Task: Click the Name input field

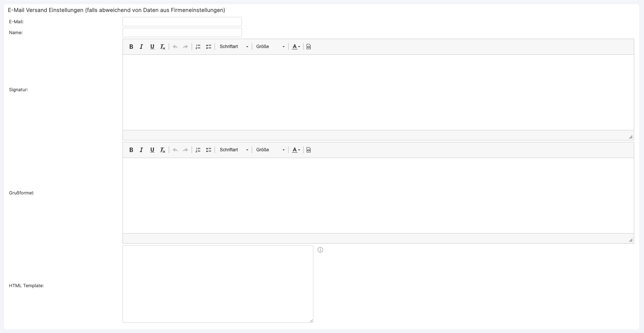Action: point(182,33)
